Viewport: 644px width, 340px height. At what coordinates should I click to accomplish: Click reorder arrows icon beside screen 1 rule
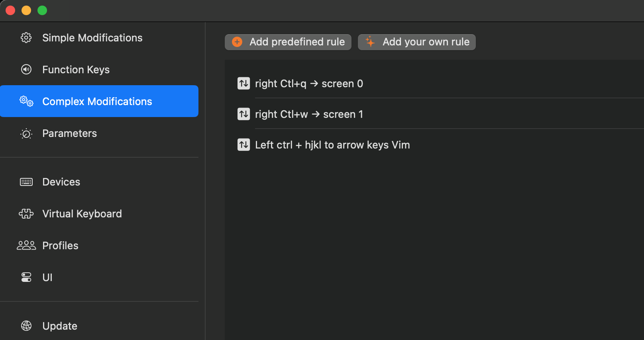pos(243,114)
